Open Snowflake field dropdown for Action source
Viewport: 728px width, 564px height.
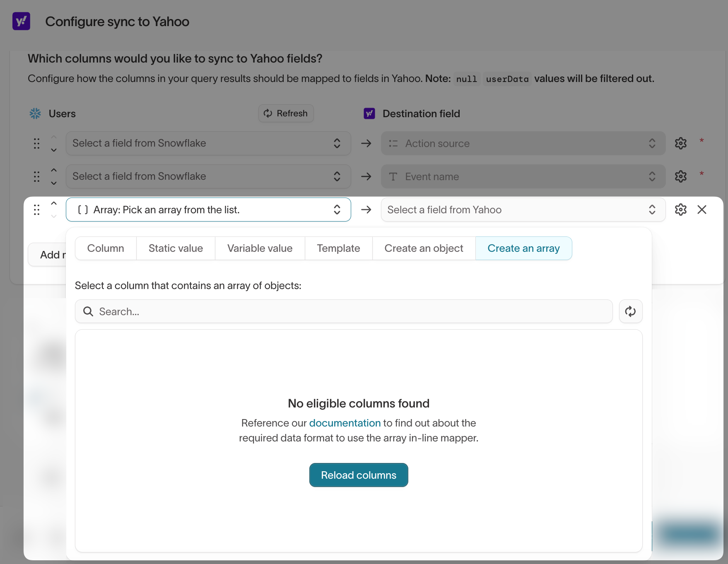click(208, 143)
